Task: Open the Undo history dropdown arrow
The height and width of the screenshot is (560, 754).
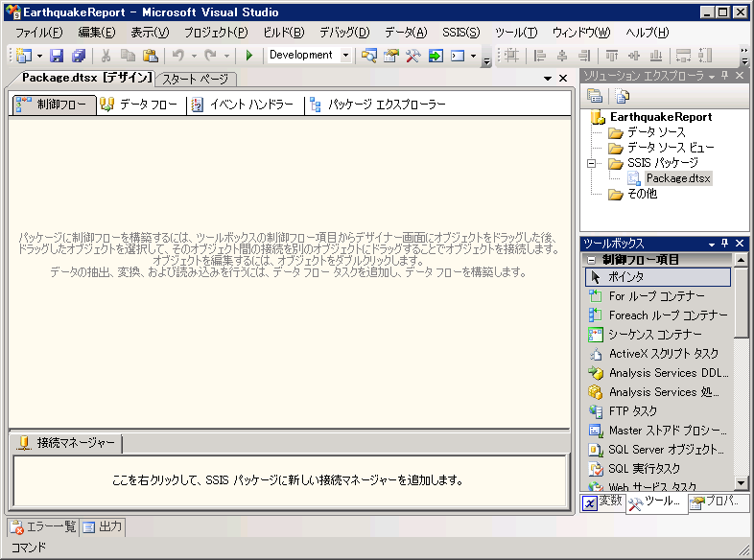Action: tap(194, 57)
